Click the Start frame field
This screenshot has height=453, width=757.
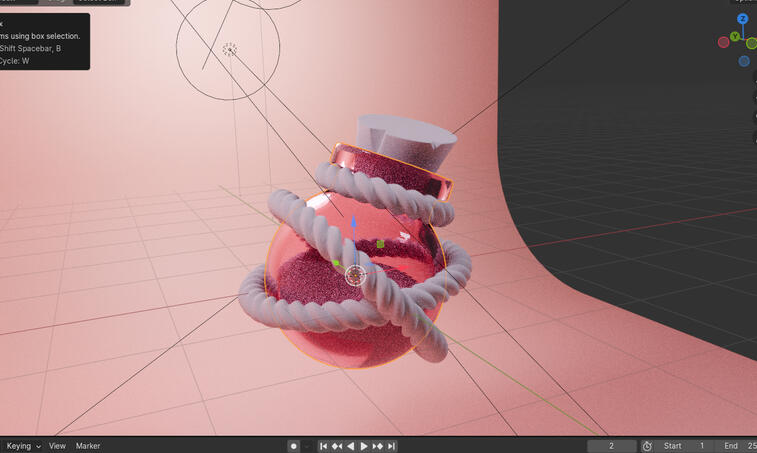coord(686,446)
